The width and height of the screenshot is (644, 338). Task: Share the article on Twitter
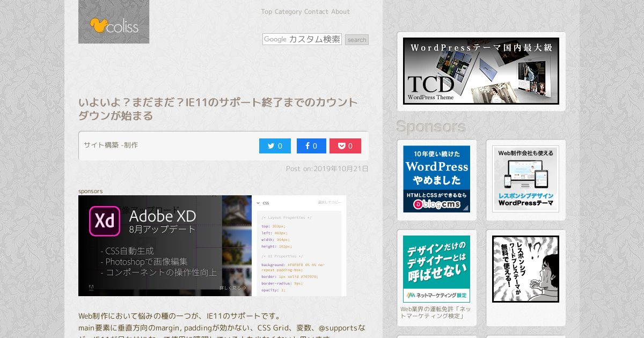click(275, 146)
